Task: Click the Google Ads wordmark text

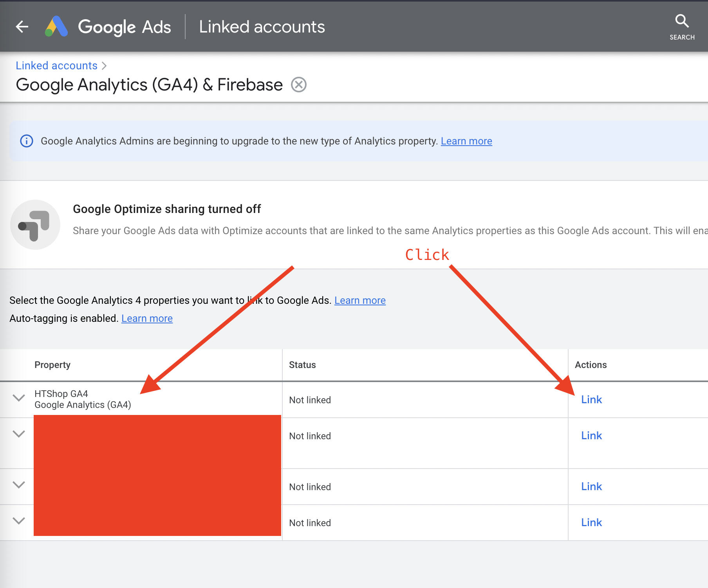Action: [125, 27]
